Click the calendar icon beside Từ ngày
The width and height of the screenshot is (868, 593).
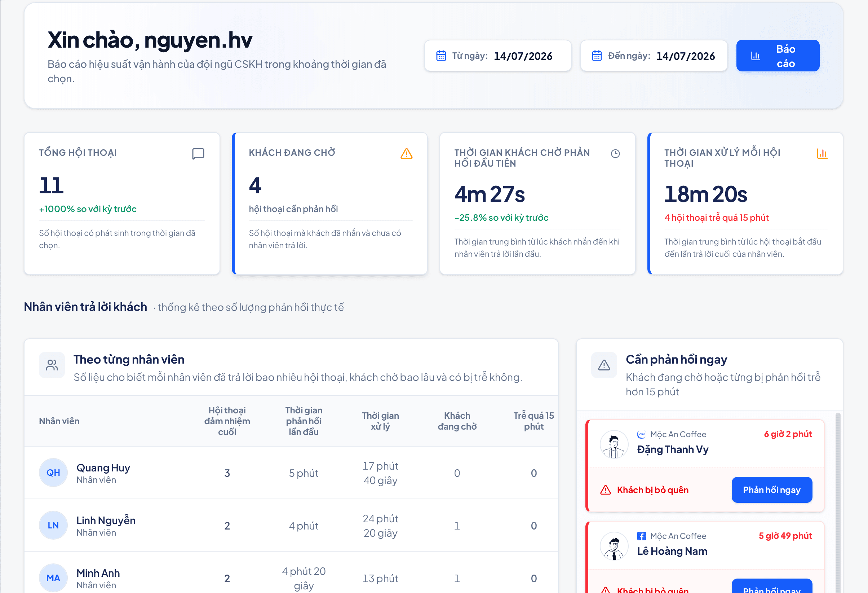pyautogui.click(x=441, y=56)
